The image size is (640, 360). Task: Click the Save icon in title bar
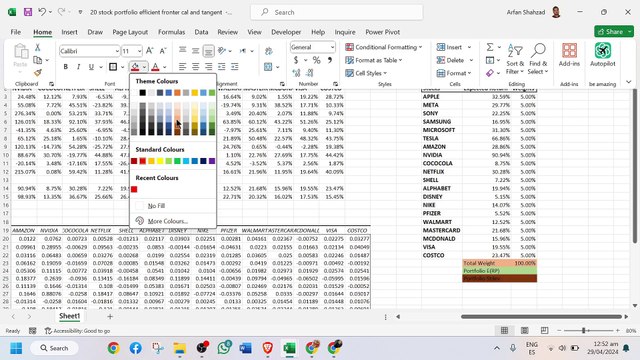(x=28, y=12)
